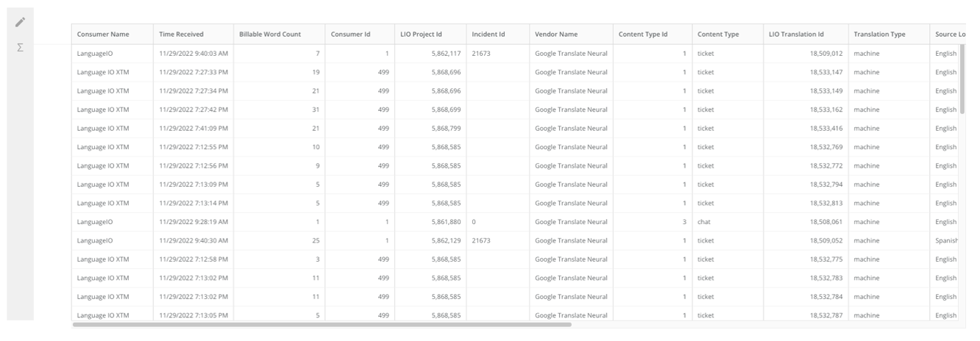Click the vertical scrollbar thumb

point(962,79)
